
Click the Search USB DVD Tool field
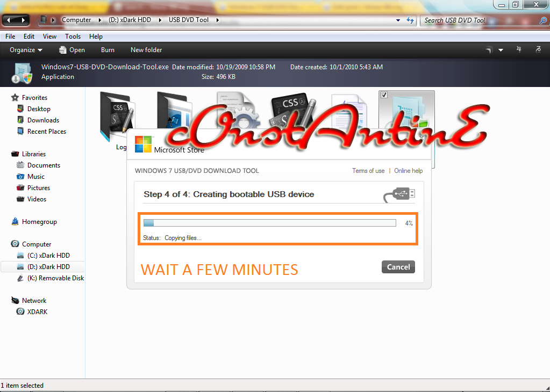click(x=479, y=20)
